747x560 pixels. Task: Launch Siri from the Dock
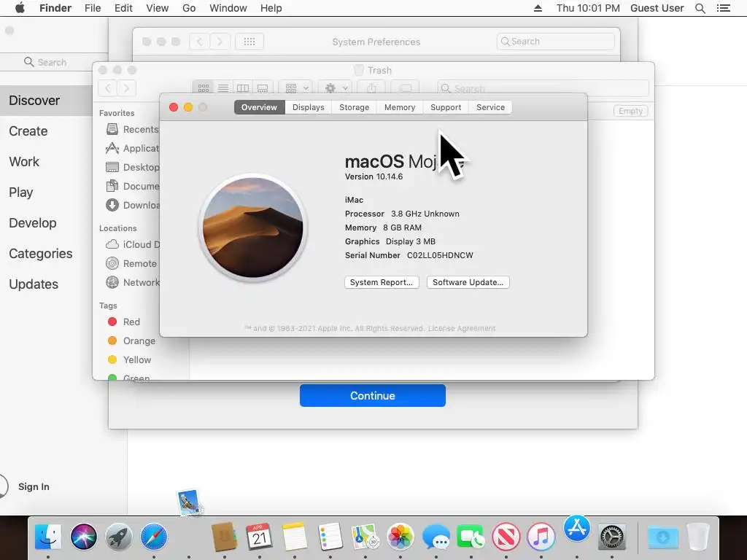84,537
